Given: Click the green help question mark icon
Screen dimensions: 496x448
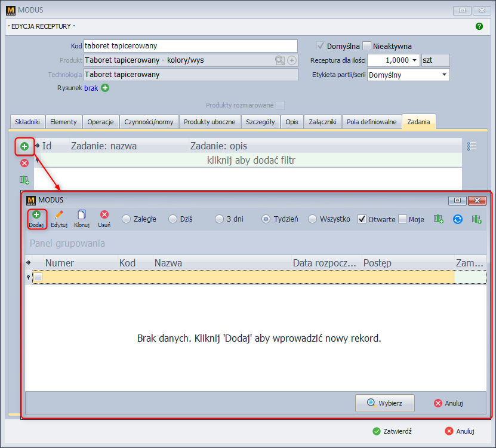Looking at the screenshot, I should [479, 26].
